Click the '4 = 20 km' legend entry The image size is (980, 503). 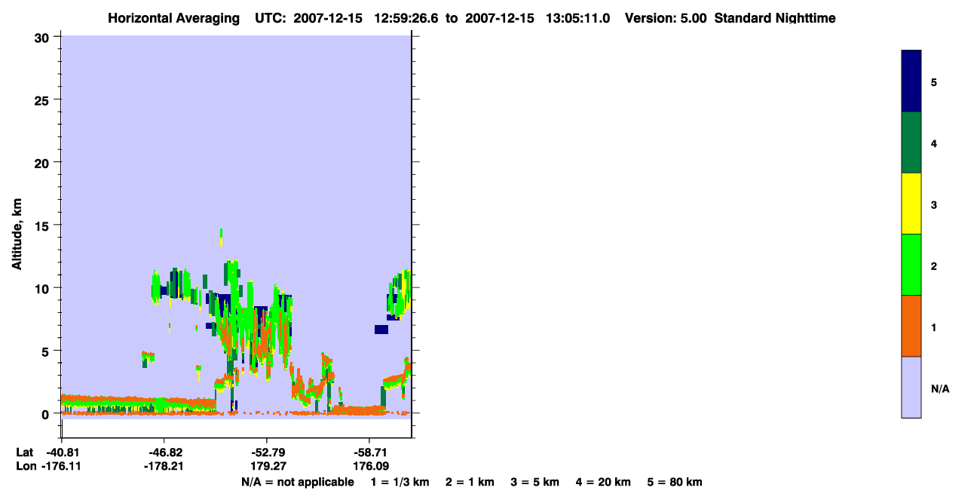click(x=604, y=483)
